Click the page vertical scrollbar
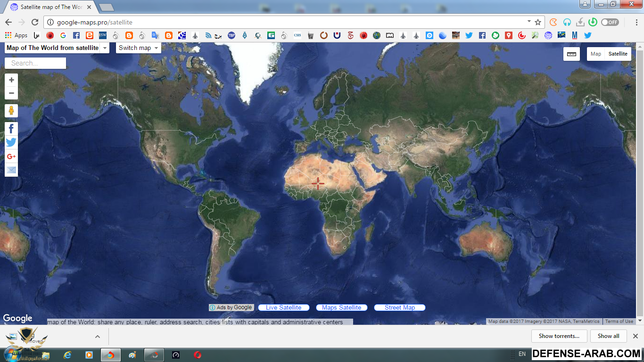Image resolution: width=644 pixels, height=362 pixels. [640, 184]
